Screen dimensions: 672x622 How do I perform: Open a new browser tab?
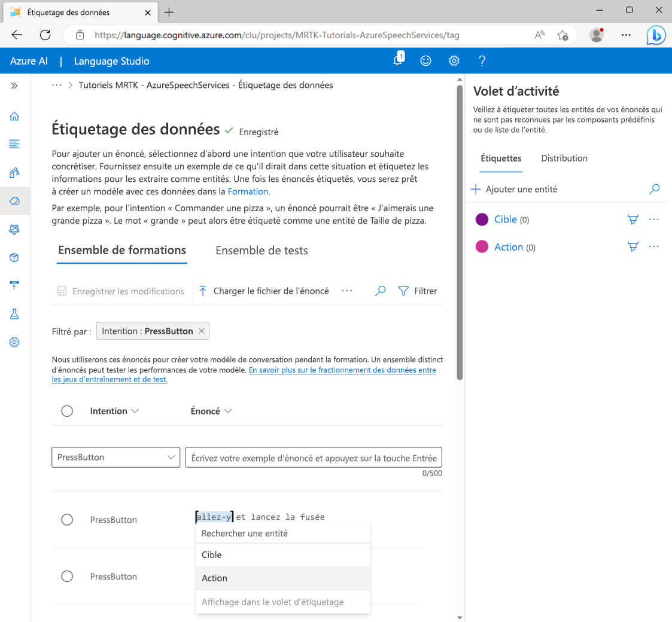[169, 13]
